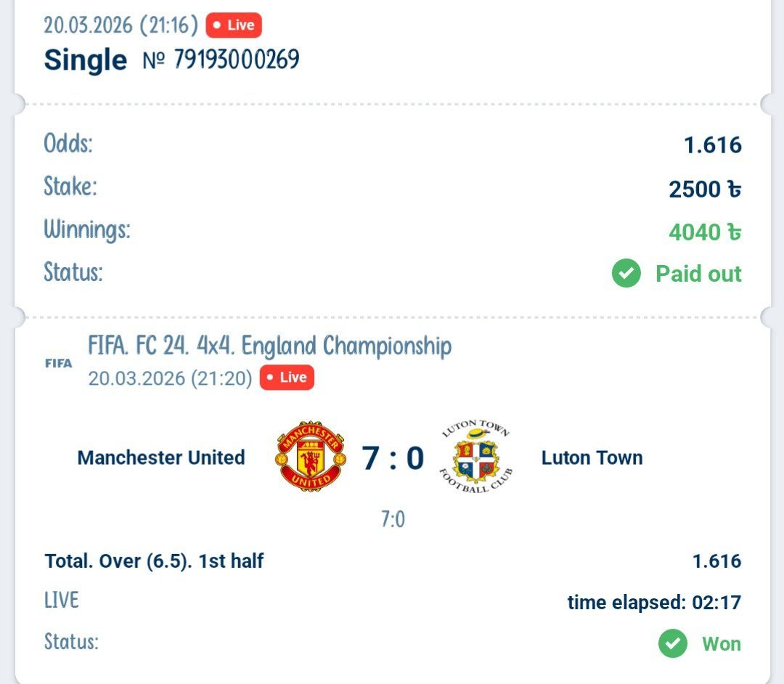
Task: Click the Single bet type heading
Action: (x=85, y=60)
